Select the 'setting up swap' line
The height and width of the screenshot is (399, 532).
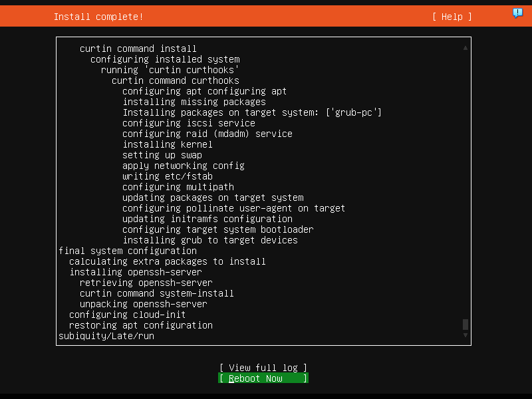point(162,155)
